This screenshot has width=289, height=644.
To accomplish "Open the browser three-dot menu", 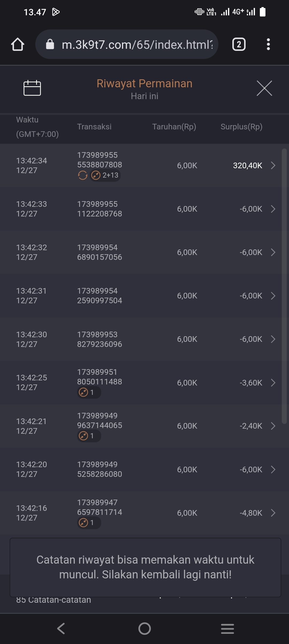I will (x=268, y=44).
